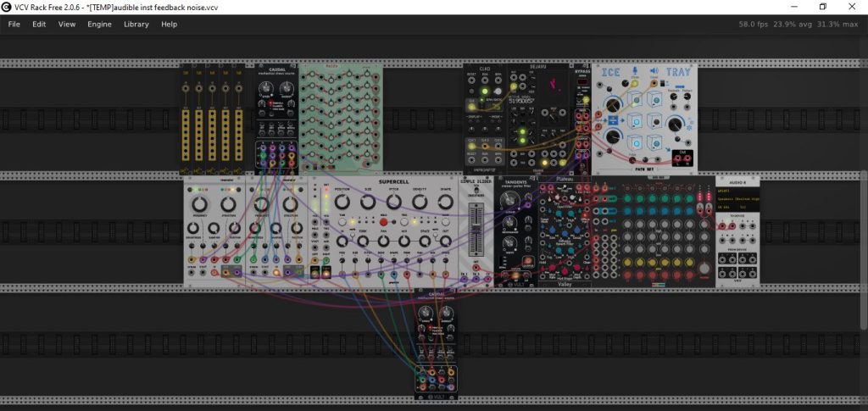Click the Ice Tray blue center square button
This screenshot has height=411, width=868.
pos(613,120)
